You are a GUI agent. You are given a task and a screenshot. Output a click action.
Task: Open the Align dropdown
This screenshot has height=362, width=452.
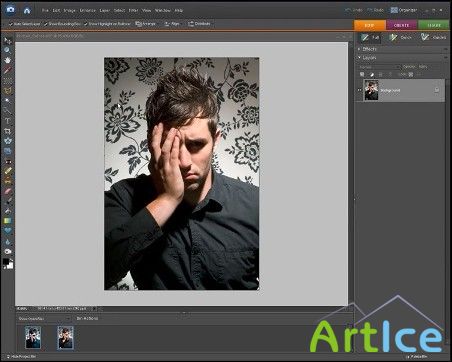[x=172, y=24]
